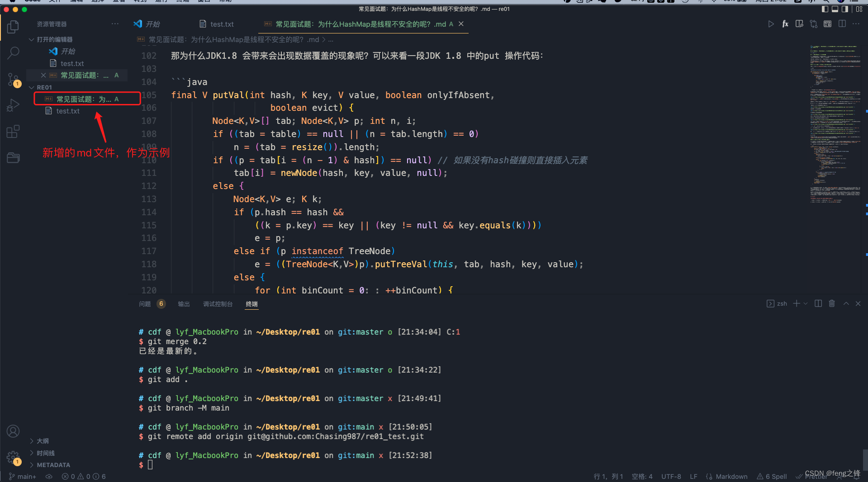Change the UTF-8 file encoding

tap(671, 477)
